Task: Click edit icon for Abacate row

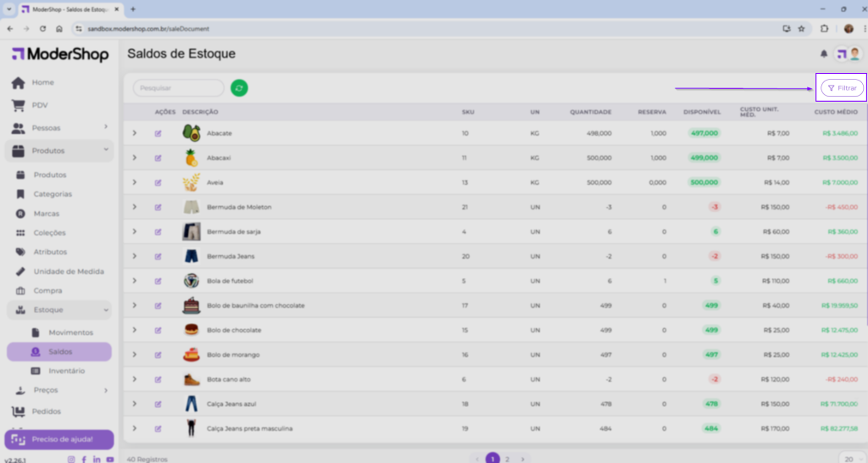Action: pos(158,133)
